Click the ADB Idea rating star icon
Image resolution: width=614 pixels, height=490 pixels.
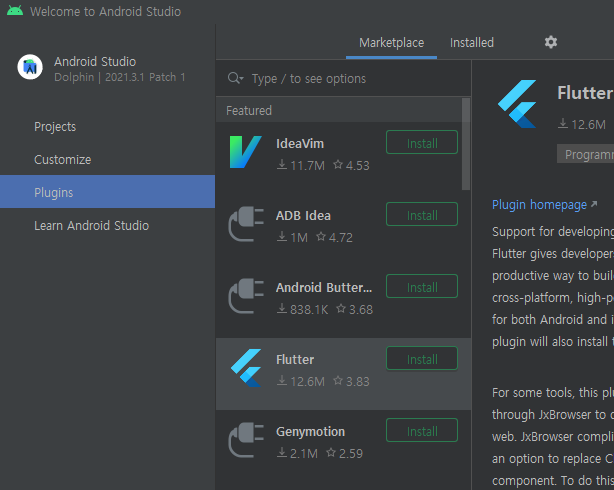[321, 237]
